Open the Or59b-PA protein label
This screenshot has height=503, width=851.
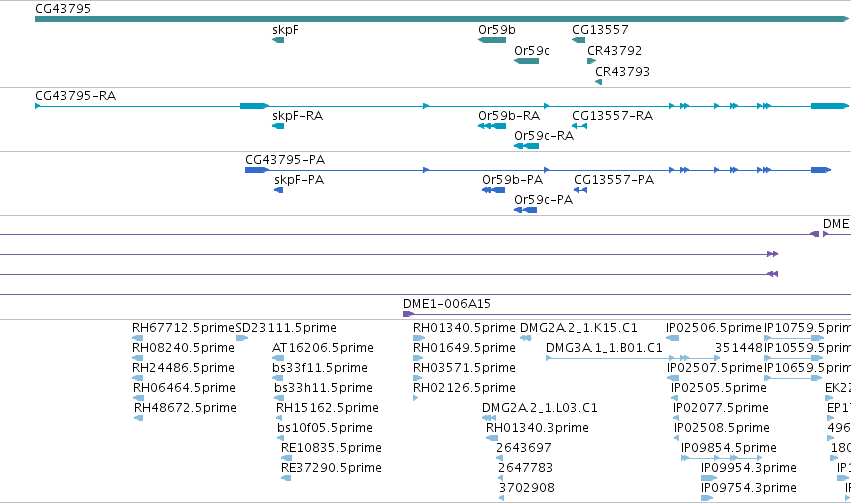(x=512, y=180)
